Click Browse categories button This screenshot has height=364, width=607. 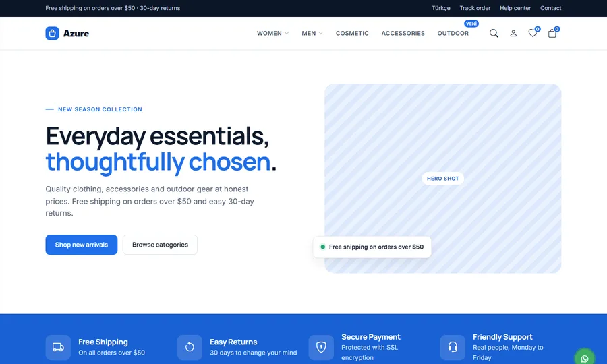coord(160,245)
